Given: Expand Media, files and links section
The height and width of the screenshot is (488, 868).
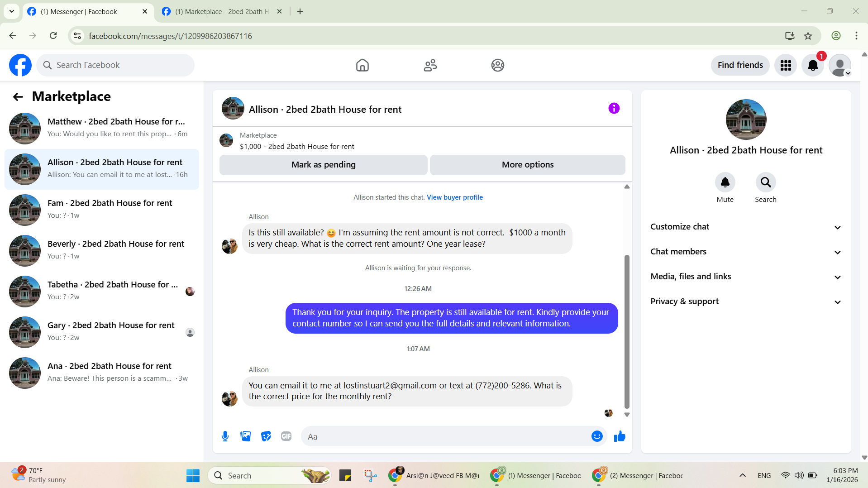Looking at the screenshot, I should click(x=746, y=277).
